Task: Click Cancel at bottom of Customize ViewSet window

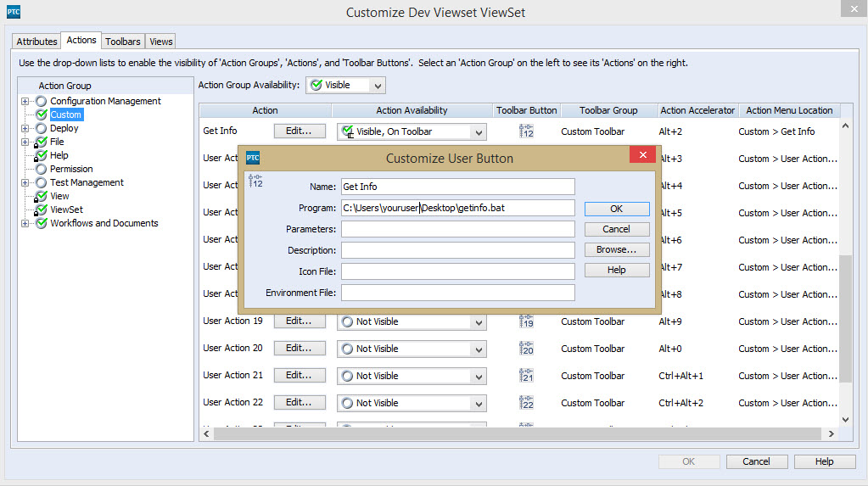Action: tap(757, 461)
